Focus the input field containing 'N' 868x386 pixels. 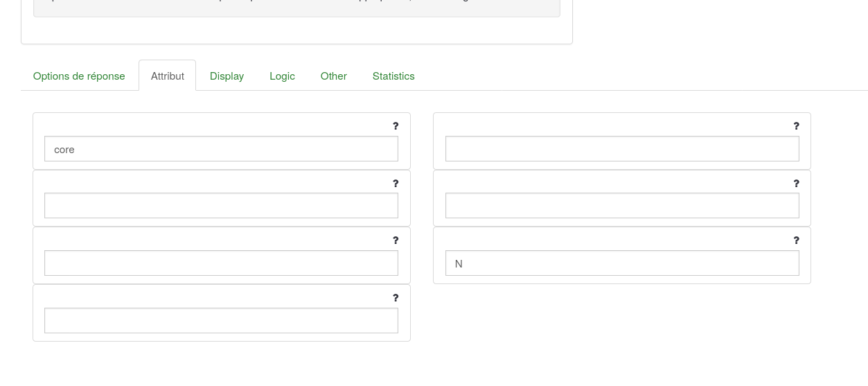621,263
